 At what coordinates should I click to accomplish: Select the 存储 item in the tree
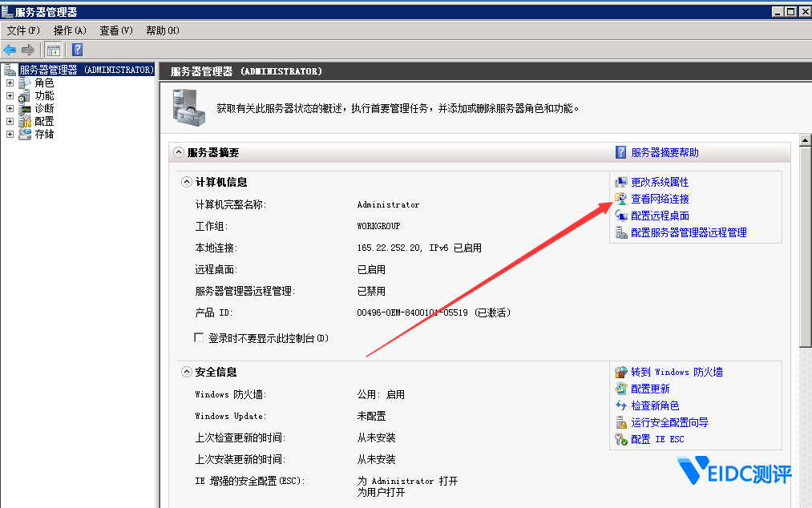[44, 134]
